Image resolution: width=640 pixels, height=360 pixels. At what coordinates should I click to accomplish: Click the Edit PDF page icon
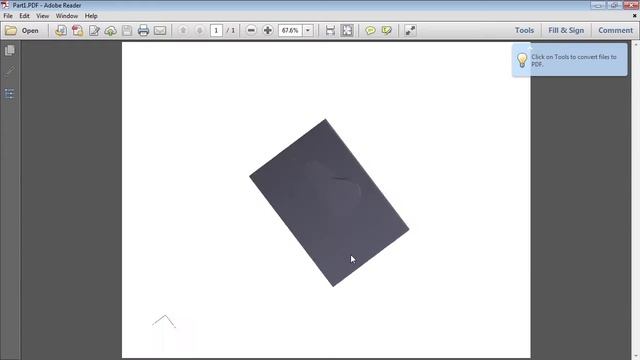94,31
